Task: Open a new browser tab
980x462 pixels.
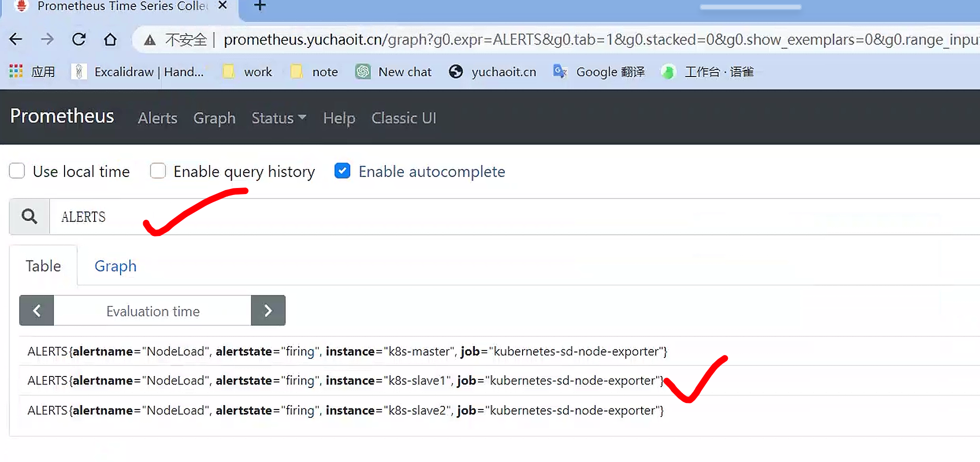Action: coord(260,6)
